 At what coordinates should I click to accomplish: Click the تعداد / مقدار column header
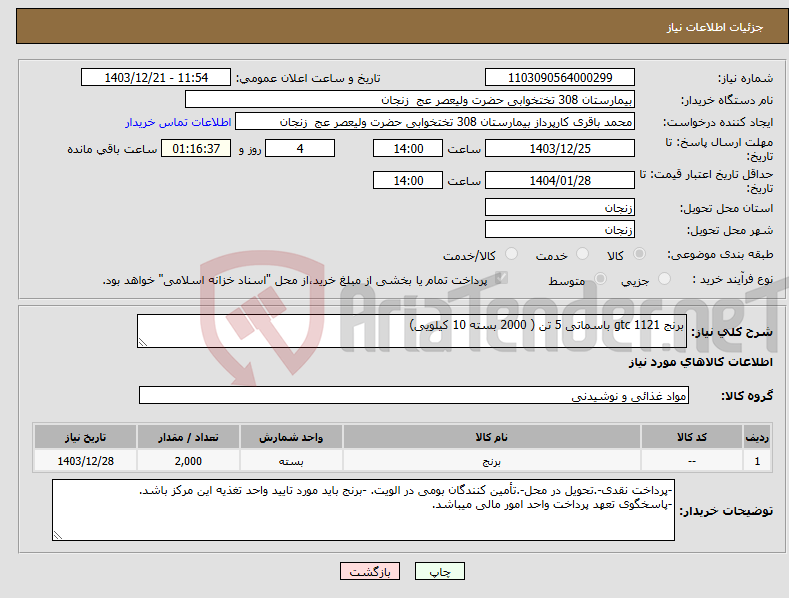188,437
